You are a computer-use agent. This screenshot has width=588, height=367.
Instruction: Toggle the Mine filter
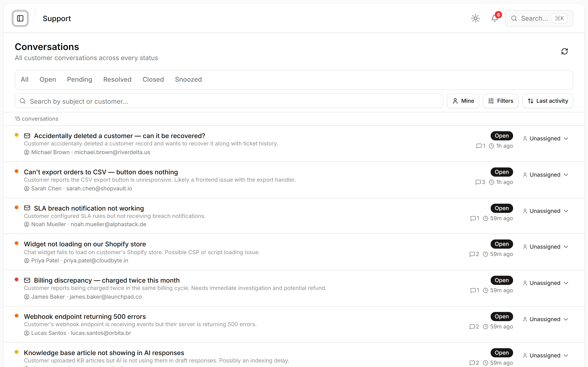tap(463, 101)
